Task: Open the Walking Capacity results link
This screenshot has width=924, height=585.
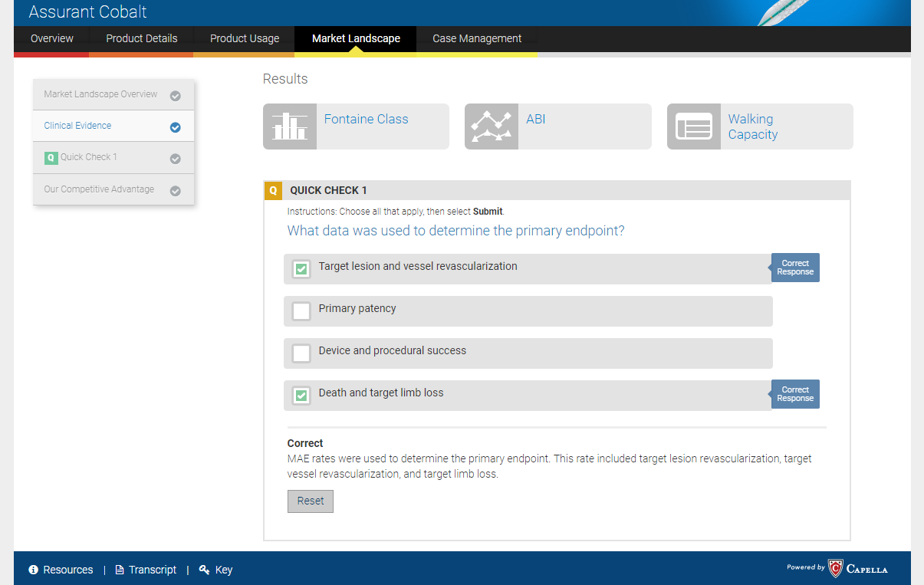Action: (x=752, y=127)
